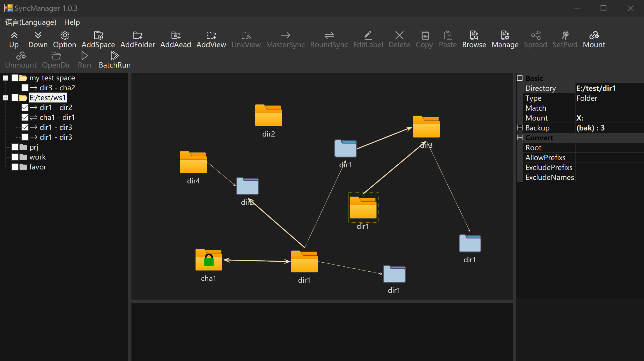
Task: Open the Option gear settings
Action: tap(64, 36)
